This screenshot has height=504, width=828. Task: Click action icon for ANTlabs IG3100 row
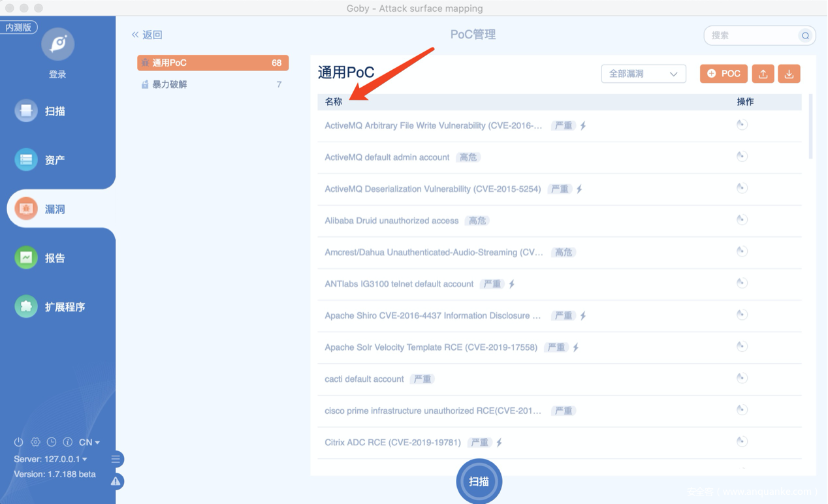(742, 283)
